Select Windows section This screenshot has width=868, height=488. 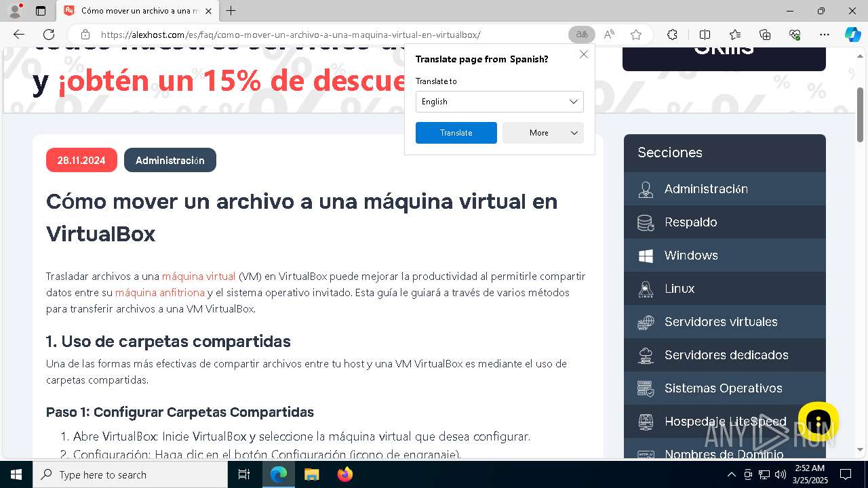pyautogui.click(x=724, y=256)
